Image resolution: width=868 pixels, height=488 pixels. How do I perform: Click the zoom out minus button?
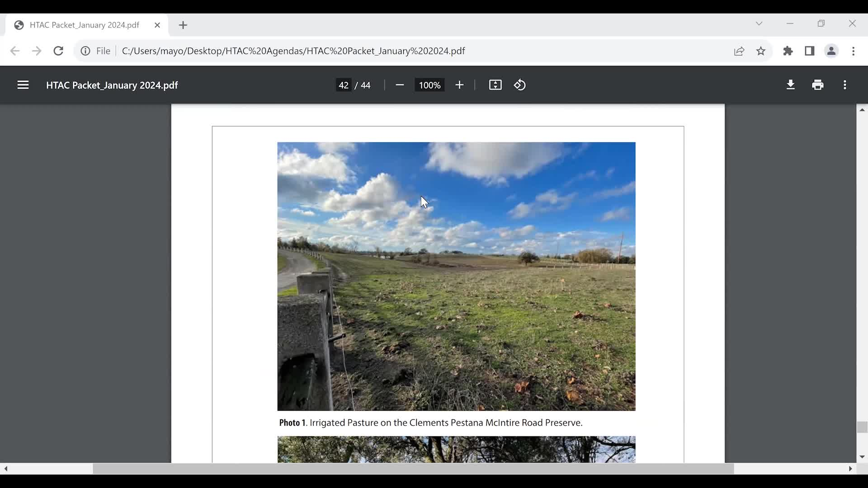(400, 85)
